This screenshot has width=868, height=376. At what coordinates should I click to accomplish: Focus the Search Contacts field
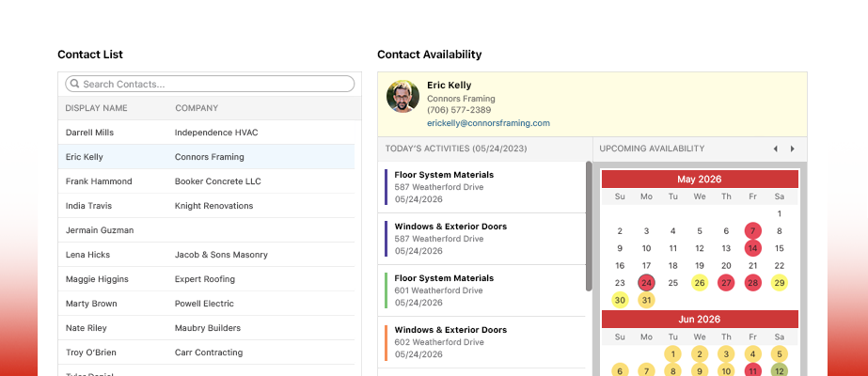210,84
